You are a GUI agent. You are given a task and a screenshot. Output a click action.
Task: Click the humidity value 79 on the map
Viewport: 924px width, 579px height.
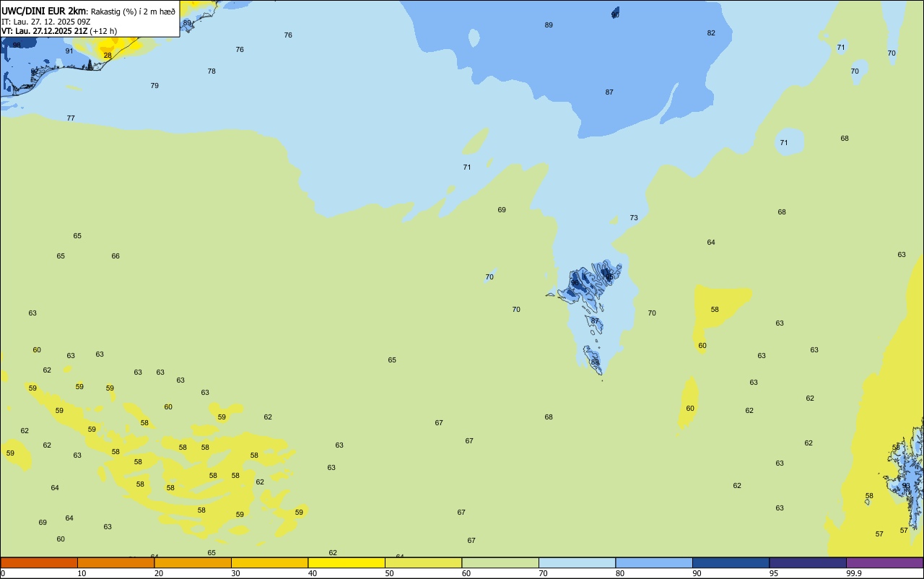point(154,86)
